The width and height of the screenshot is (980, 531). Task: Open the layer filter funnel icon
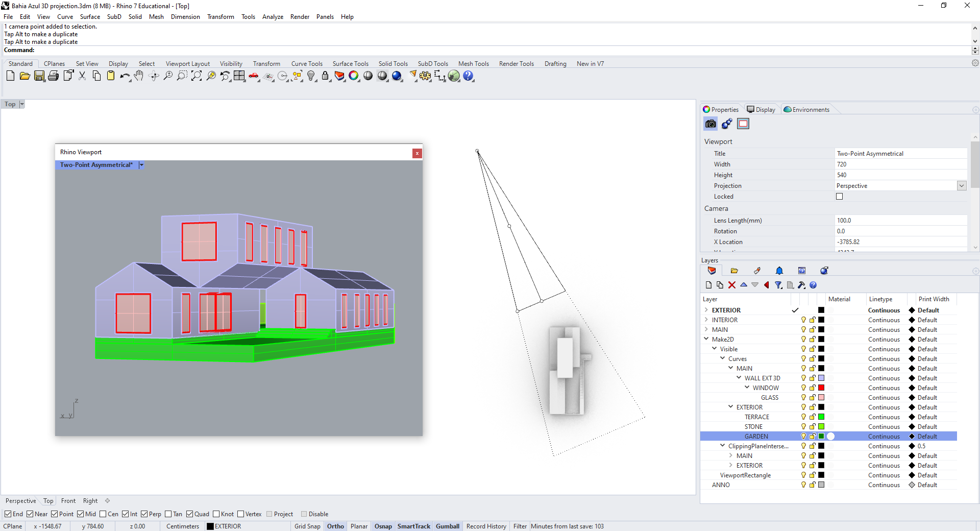[778, 285]
